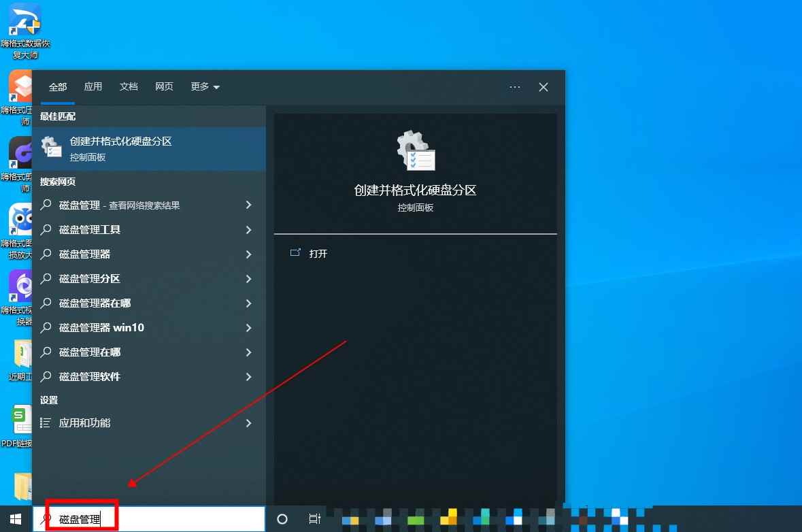Image resolution: width=802 pixels, height=532 pixels.
Task: Open the ... options menu at the top
Action: pos(515,86)
